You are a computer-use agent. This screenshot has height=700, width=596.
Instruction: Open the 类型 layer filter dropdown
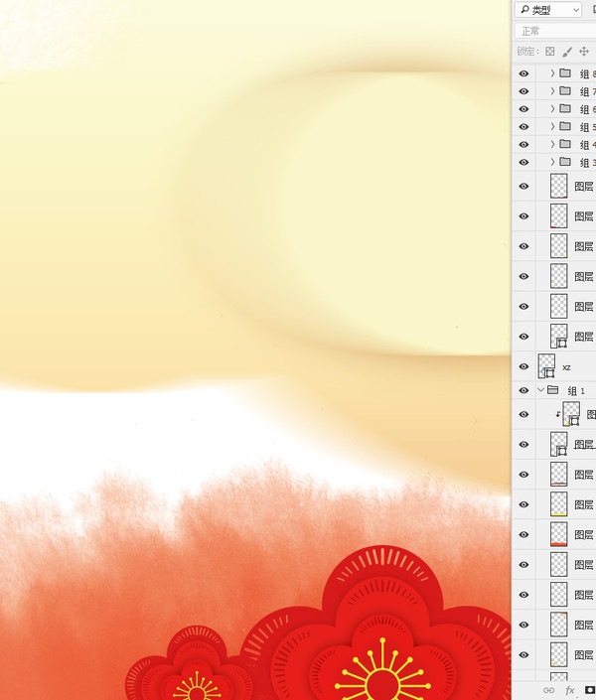tap(548, 9)
